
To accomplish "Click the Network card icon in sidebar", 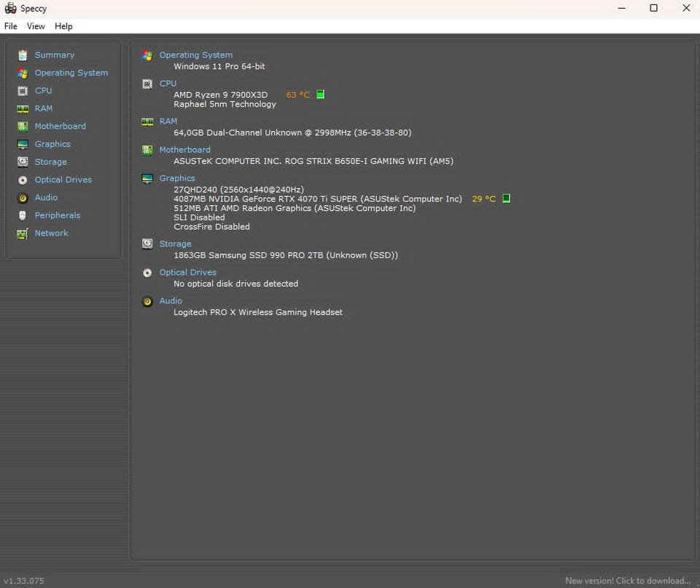I will (x=23, y=233).
